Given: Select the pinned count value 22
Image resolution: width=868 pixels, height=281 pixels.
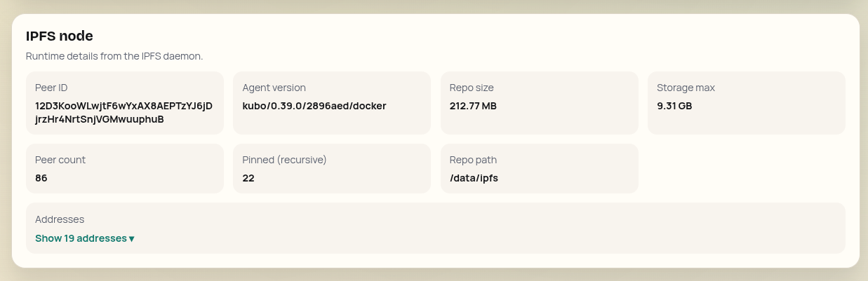Looking at the screenshot, I should point(248,178).
